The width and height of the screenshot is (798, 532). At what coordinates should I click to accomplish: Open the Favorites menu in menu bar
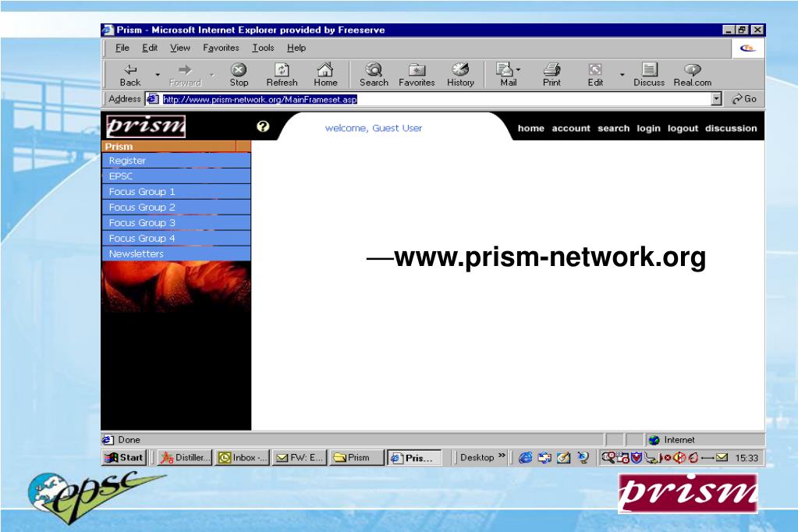221,48
